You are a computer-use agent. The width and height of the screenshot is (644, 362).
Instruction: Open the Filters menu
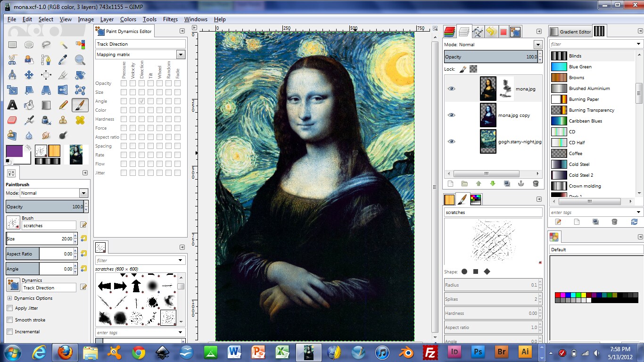pyautogui.click(x=170, y=19)
